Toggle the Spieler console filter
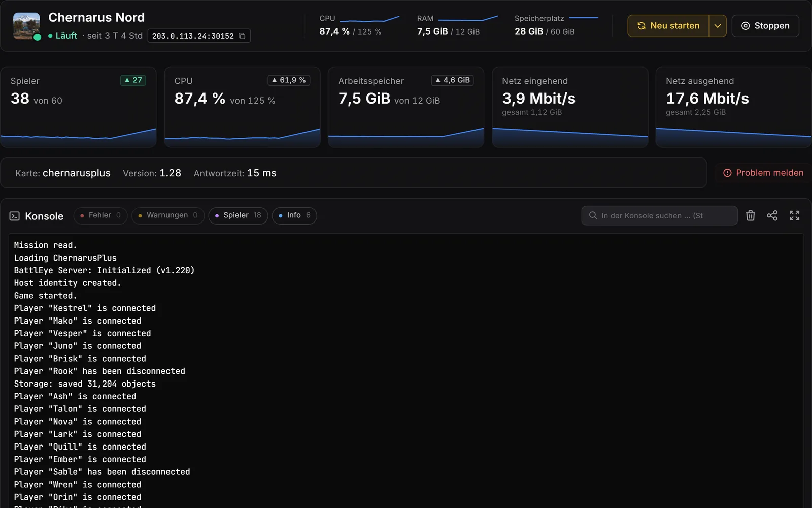Viewport: 812px width, 508px height. point(238,215)
